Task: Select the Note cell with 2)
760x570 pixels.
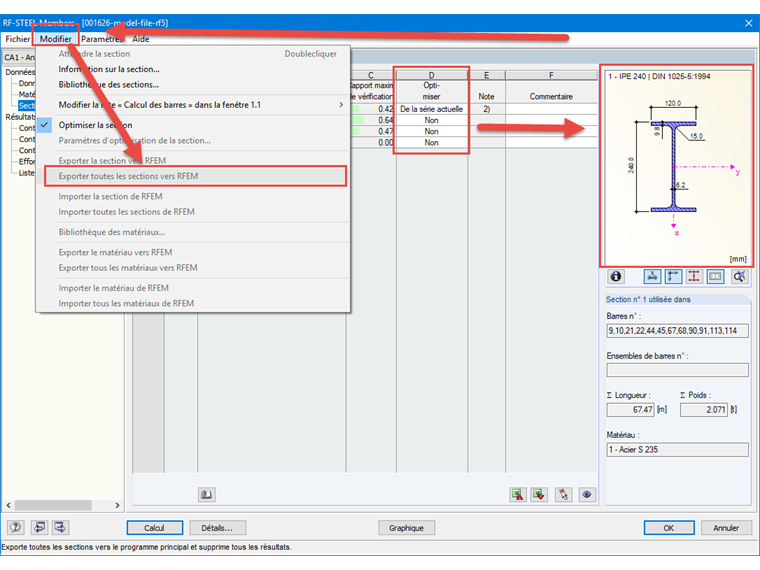Action: click(486, 109)
